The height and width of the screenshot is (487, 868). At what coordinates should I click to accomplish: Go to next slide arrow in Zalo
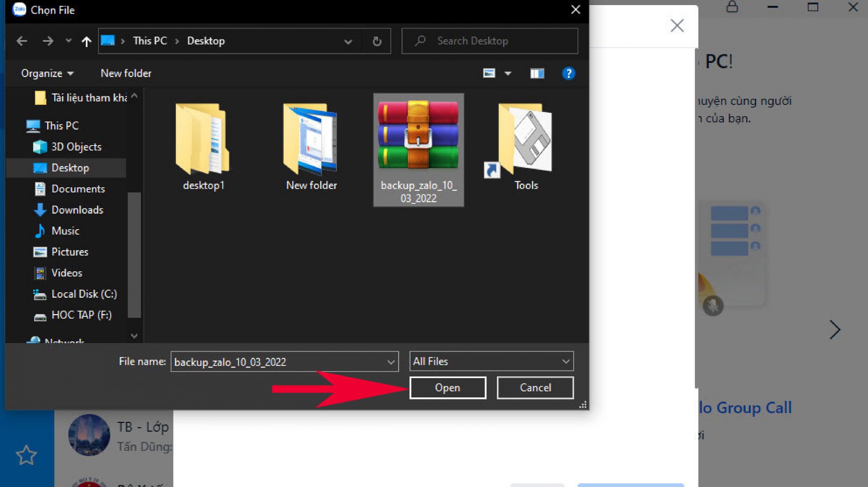(x=835, y=329)
